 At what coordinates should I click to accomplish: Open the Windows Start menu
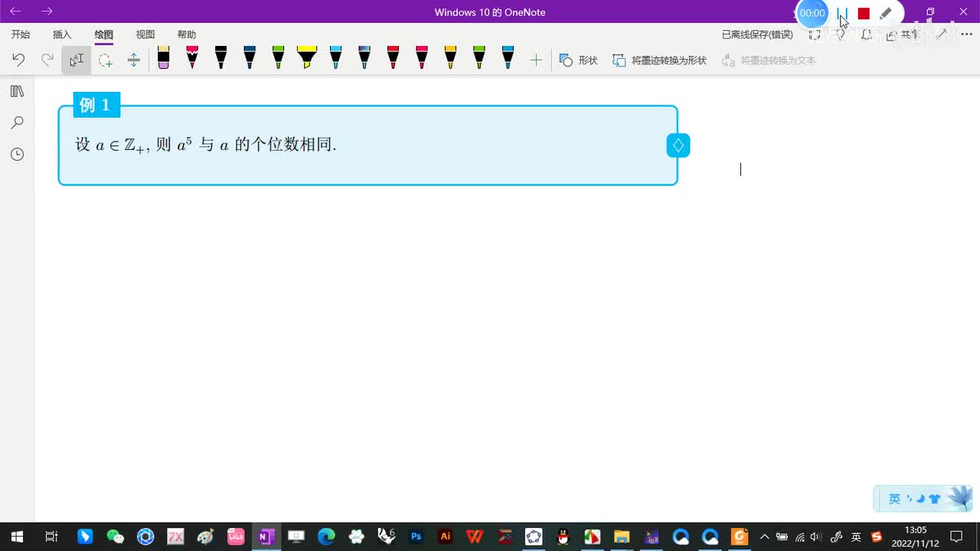[x=16, y=536]
